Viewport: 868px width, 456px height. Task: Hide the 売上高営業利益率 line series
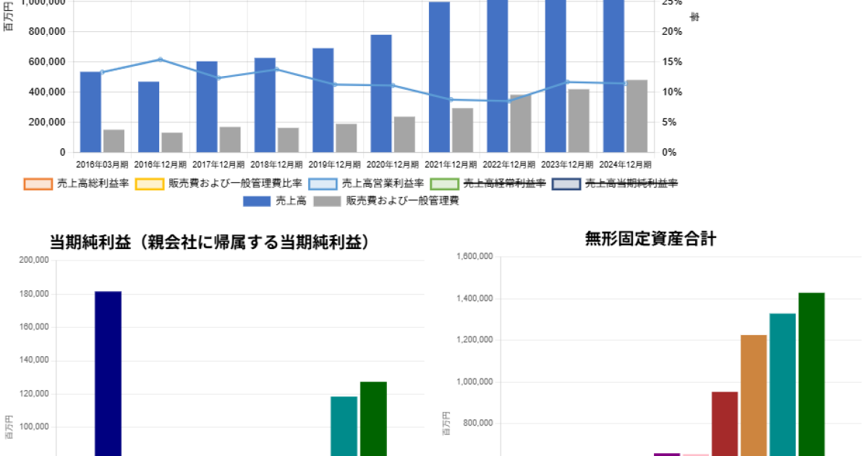pos(366,185)
